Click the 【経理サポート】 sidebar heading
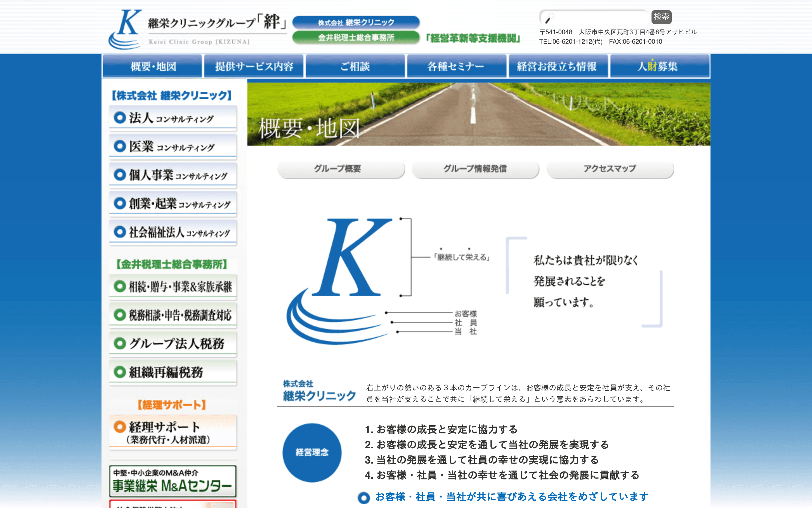 172,404
